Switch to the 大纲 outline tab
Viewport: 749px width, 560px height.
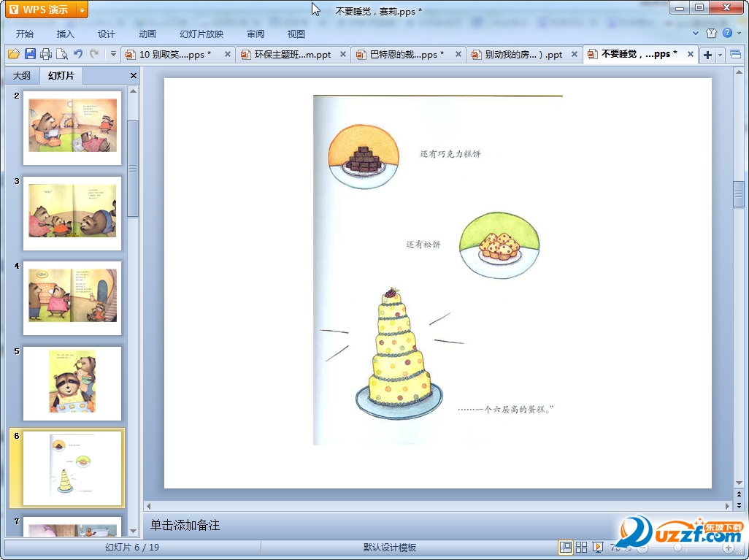[21, 75]
